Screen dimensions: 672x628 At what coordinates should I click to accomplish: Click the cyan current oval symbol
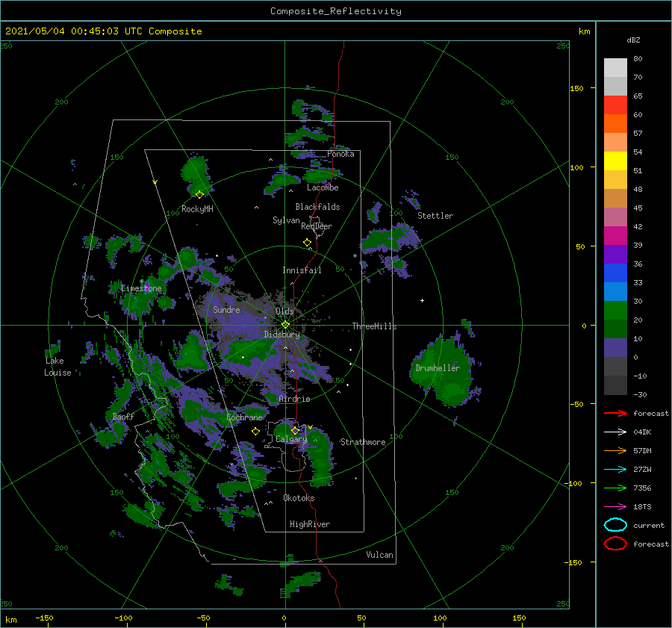pos(615,525)
